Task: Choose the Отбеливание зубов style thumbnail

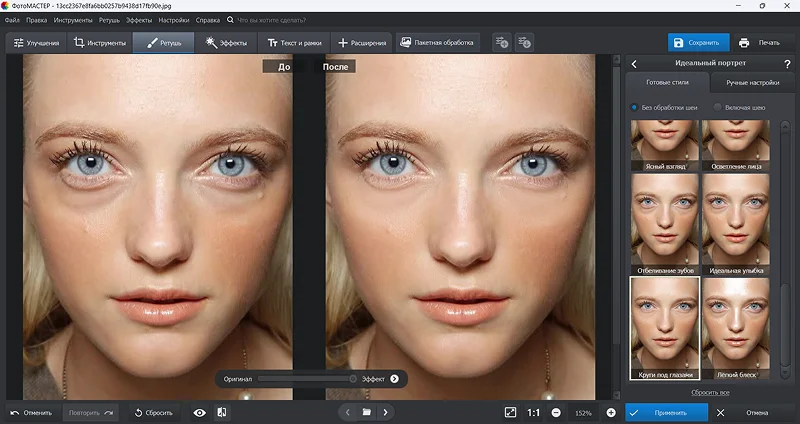Action: [665, 225]
